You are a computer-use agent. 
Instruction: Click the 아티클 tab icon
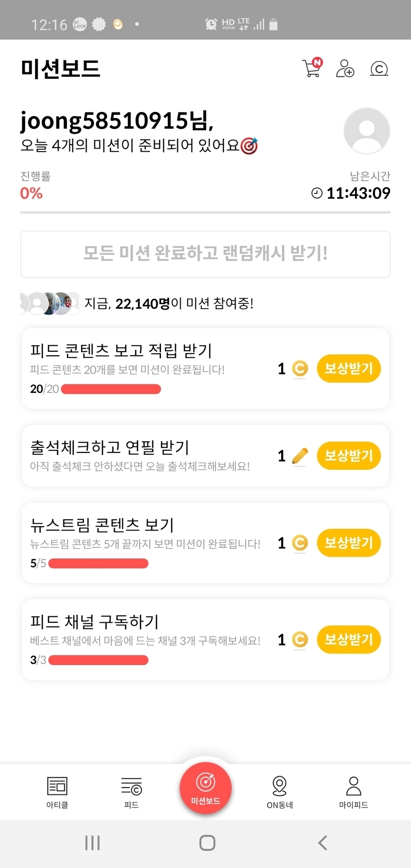pyautogui.click(x=57, y=792)
